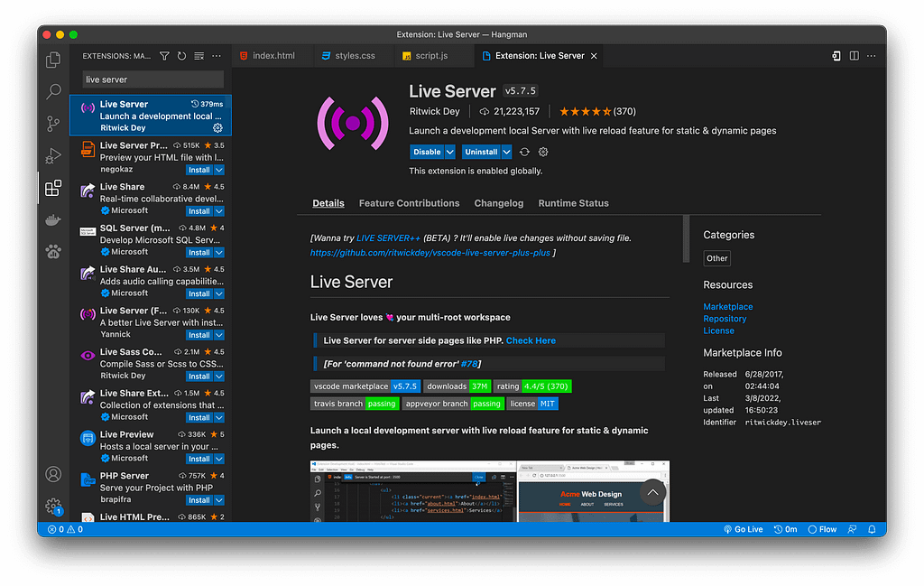Open the settings gear beside Uninstall
This screenshot has height=586, width=924.
543,152
